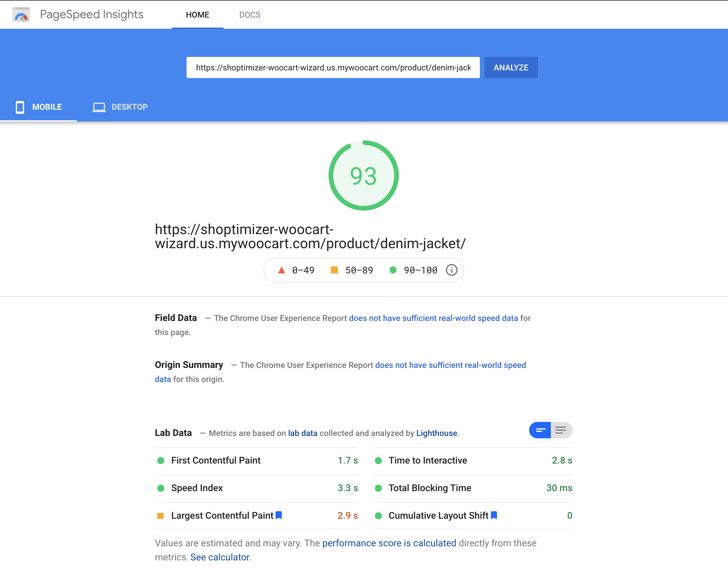Open the 'lab data' link

303,433
